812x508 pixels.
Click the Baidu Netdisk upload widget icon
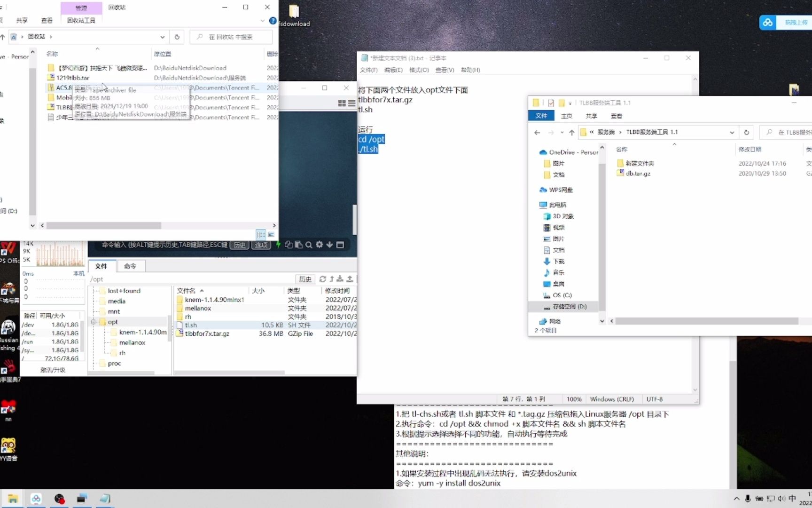[767, 22]
